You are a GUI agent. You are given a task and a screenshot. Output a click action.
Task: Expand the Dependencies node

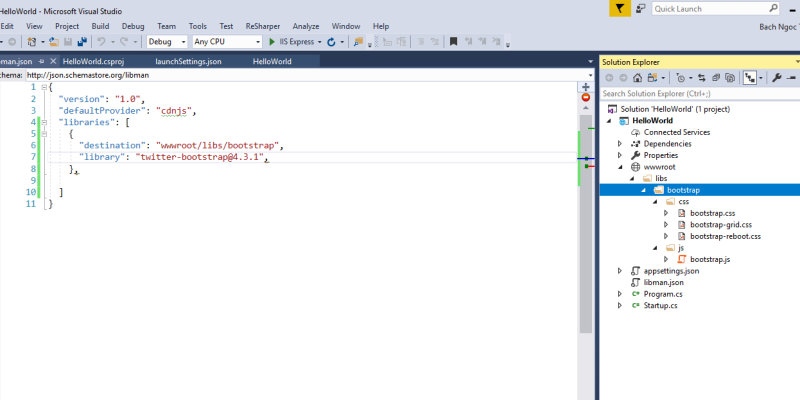pyautogui.click(x=620, y=144)
